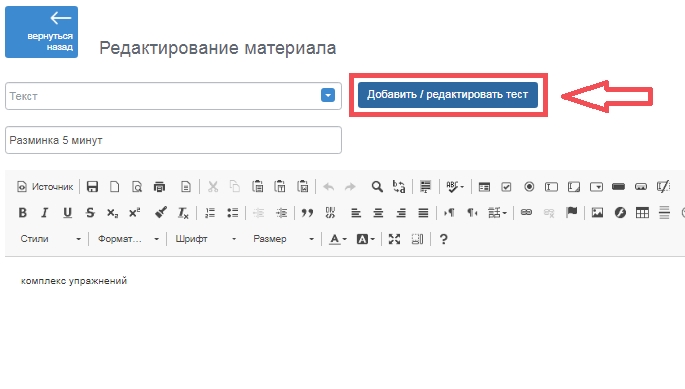Click the Preview icon

[137, 187]
